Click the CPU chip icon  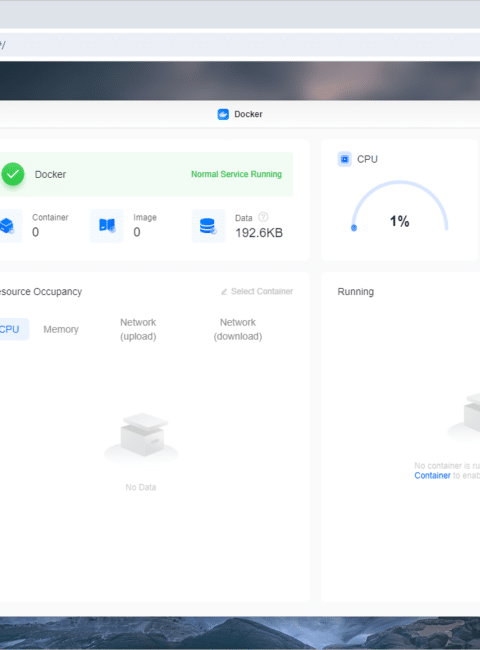[344, 159]
